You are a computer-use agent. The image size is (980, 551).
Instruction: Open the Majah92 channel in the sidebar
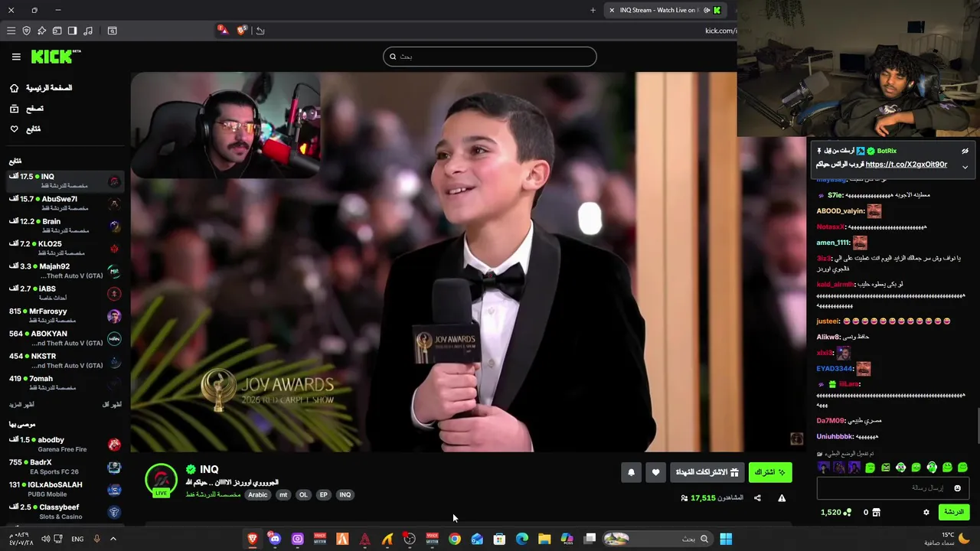(x=64, y=270)
